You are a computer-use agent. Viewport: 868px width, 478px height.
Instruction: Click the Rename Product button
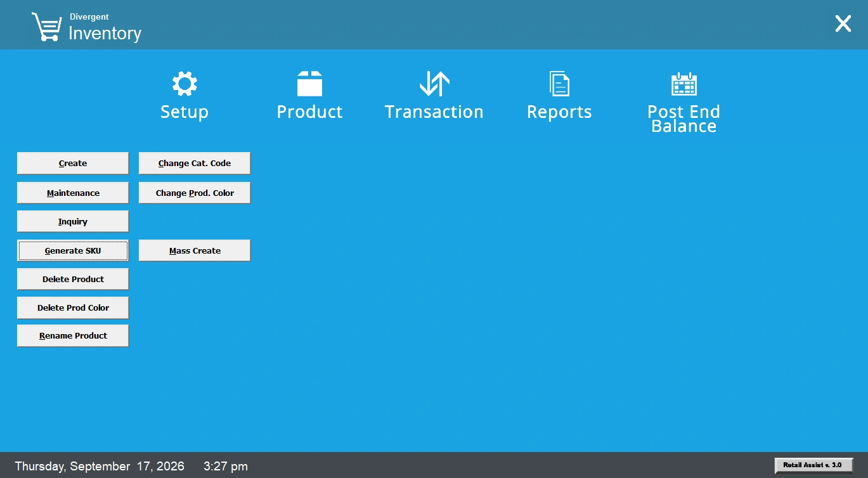tap(73, 336)
